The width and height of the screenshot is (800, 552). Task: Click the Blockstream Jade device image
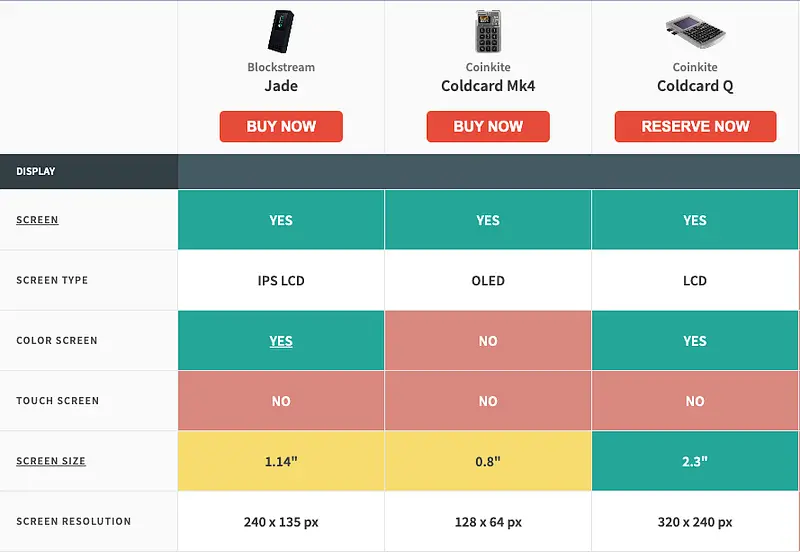281,31
